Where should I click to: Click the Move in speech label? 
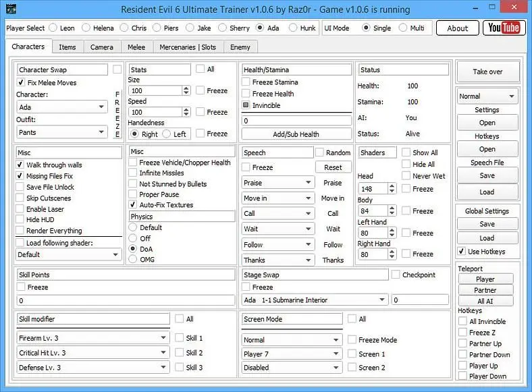coord(332,198)
